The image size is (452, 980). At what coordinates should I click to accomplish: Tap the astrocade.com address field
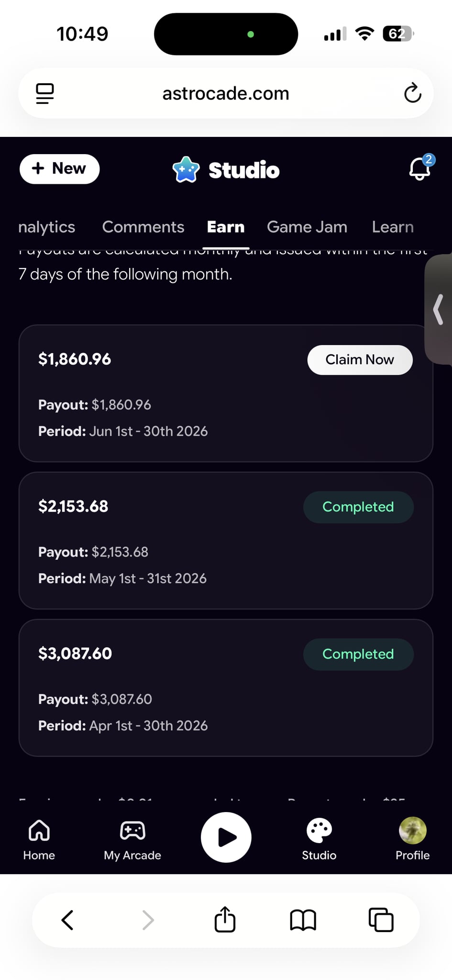tap(226, 93)
